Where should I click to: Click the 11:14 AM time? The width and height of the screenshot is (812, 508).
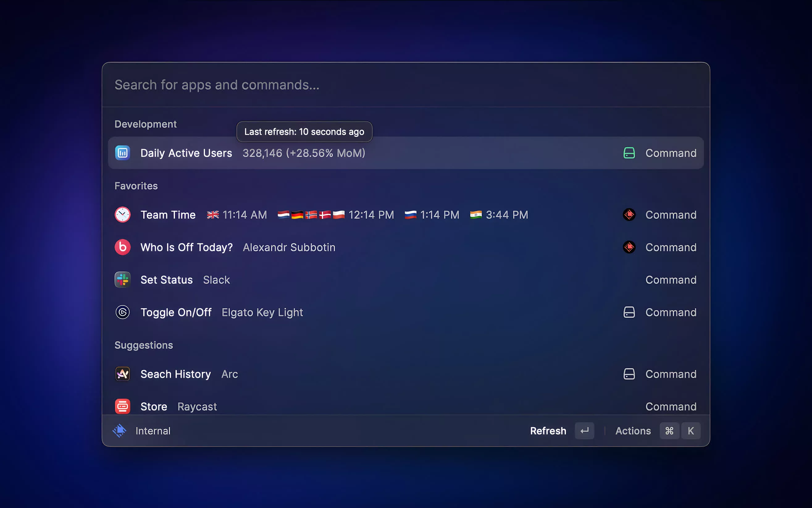(245, 215)
